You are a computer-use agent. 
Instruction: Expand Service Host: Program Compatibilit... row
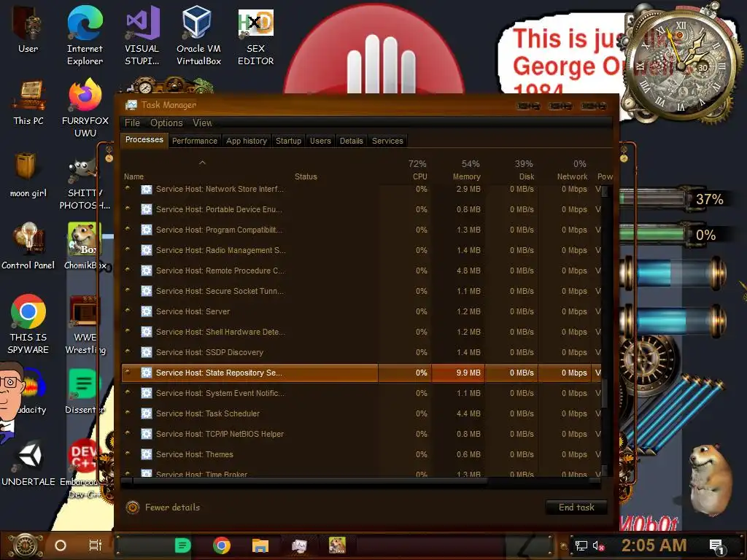coord(128,229)
